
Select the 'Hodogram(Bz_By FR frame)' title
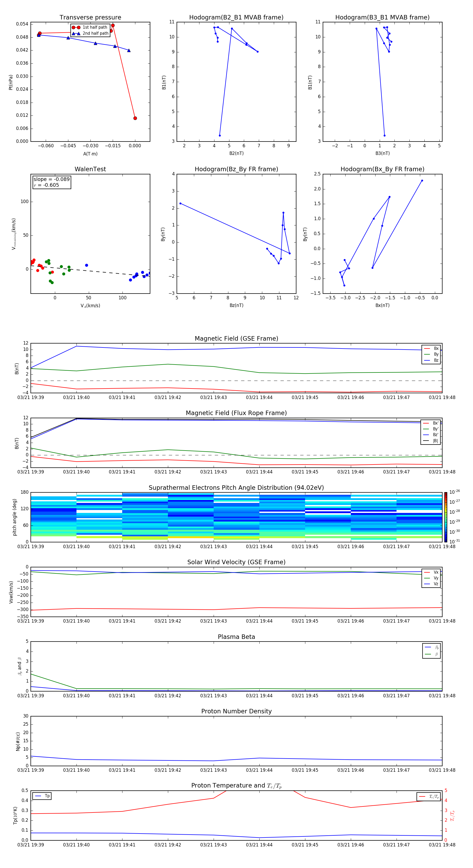(236, 169)
